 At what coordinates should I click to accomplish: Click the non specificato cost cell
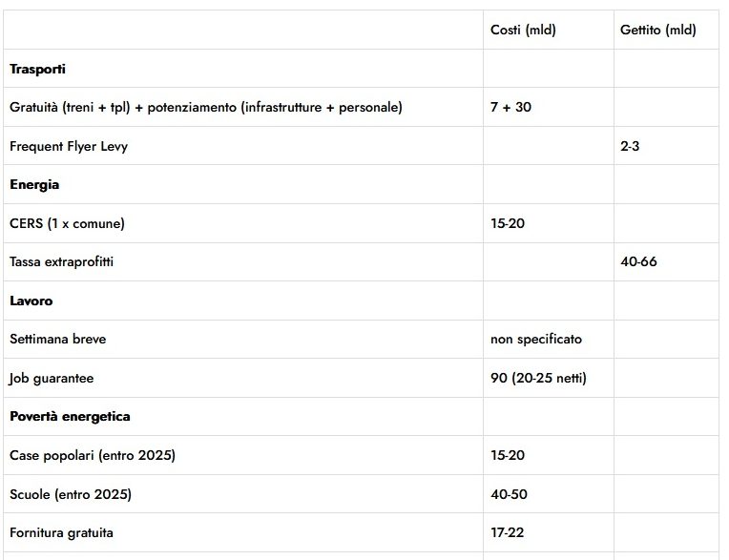pos(536,340)
